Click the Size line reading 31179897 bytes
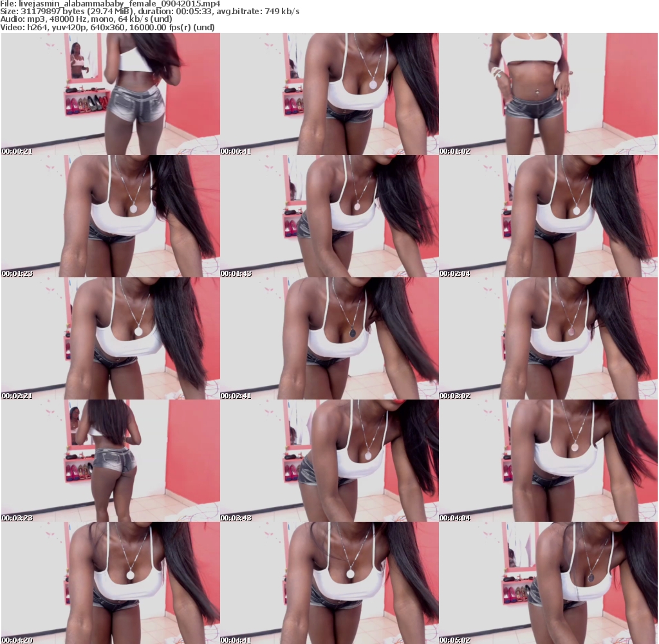This screenshot has width=659, height=644. [x=149, y=12]
